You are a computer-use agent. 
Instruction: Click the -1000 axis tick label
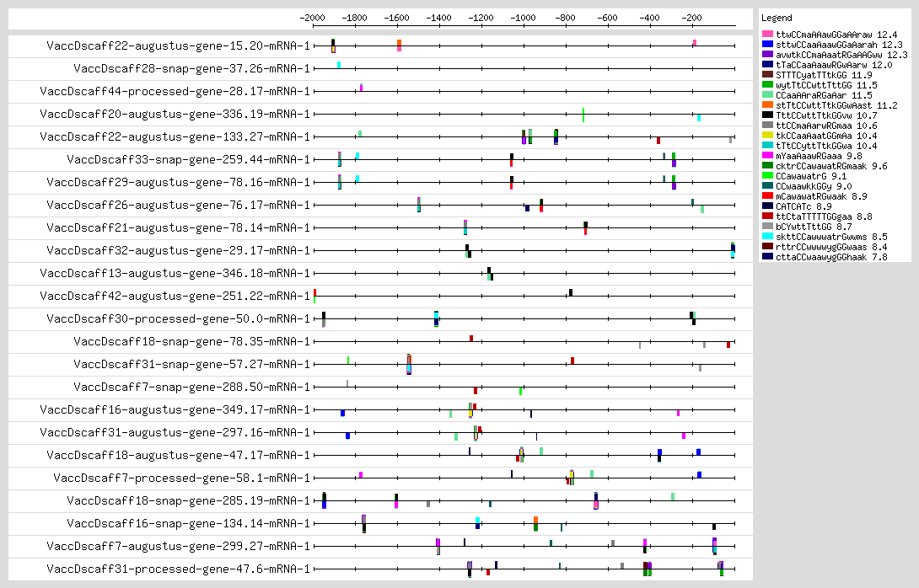coord(524,17)
